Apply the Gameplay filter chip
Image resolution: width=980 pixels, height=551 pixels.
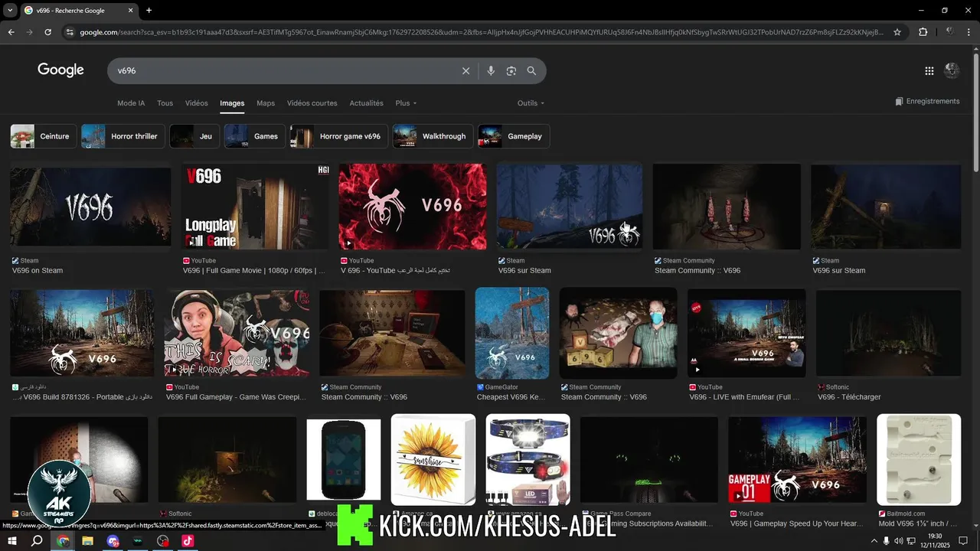[x=514, y=136]
